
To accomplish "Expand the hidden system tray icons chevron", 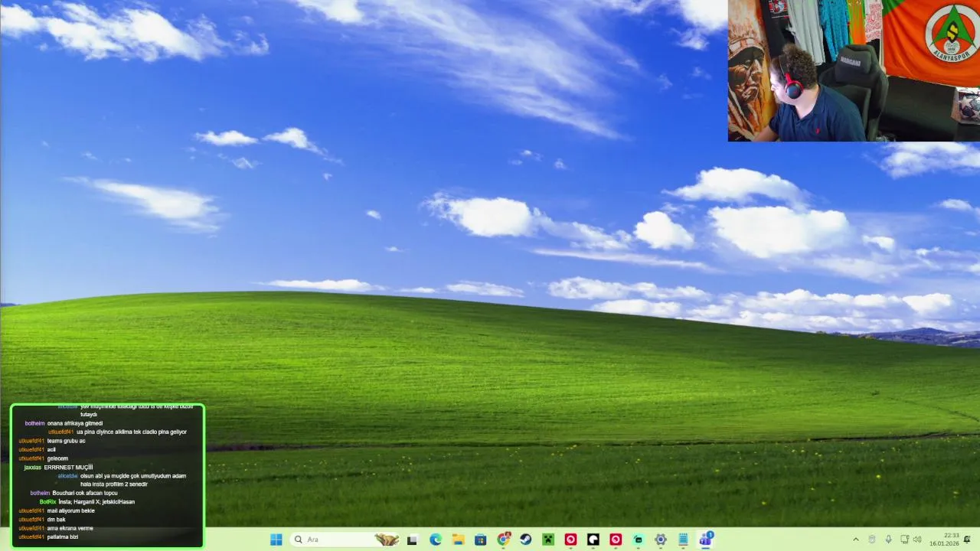I will pos(856,540).
